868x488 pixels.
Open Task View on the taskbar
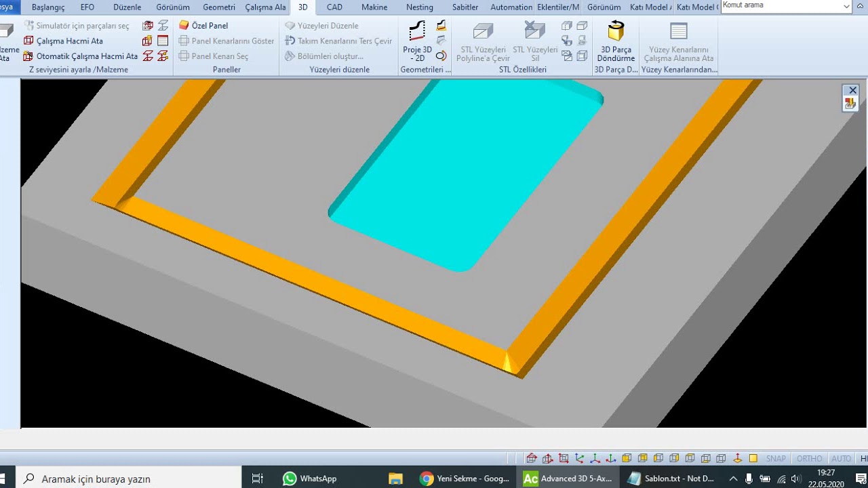(x=257, y=479)
